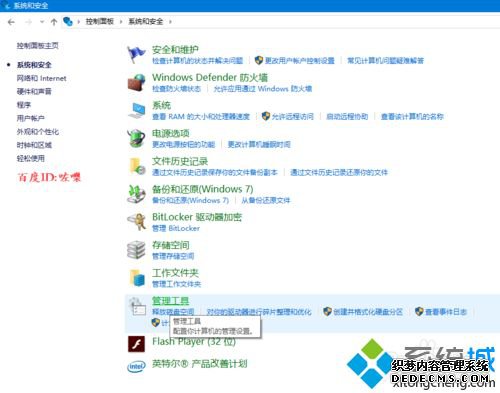Navigate up one level with up arrow

[54, 22]
